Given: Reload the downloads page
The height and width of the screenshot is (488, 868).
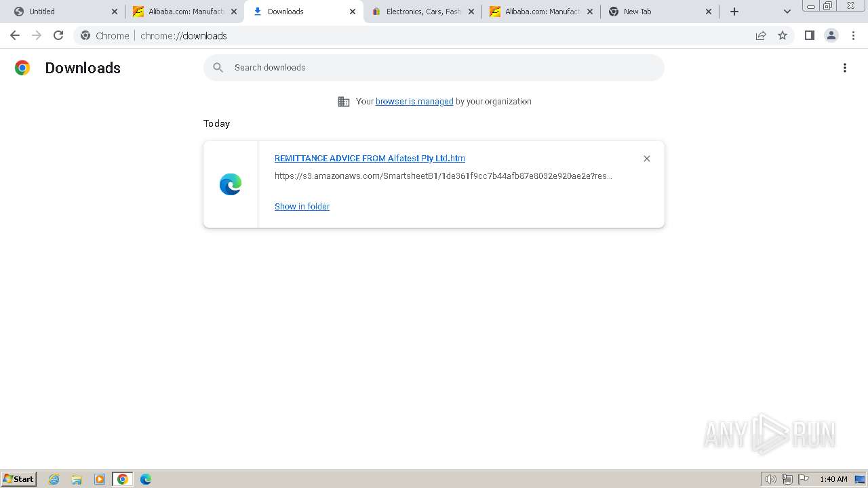Looking at the screenshot, I should pos(58,35).
